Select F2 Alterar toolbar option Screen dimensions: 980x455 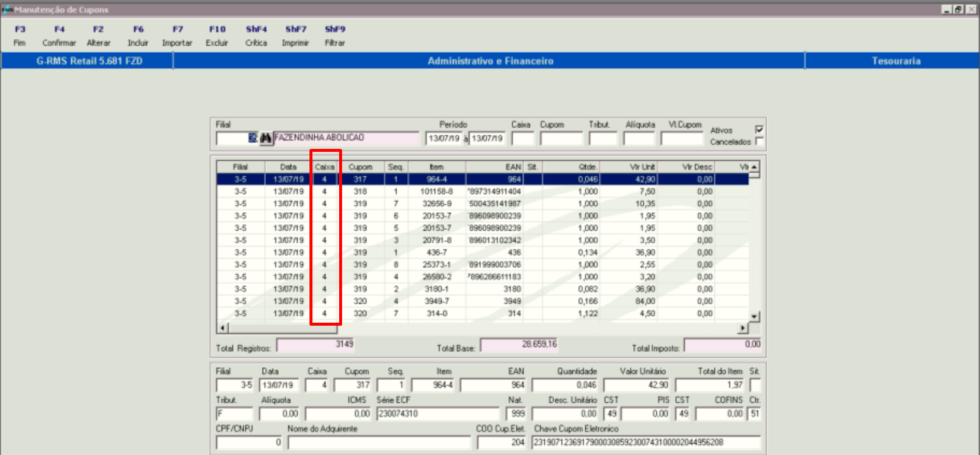[98, 36]
